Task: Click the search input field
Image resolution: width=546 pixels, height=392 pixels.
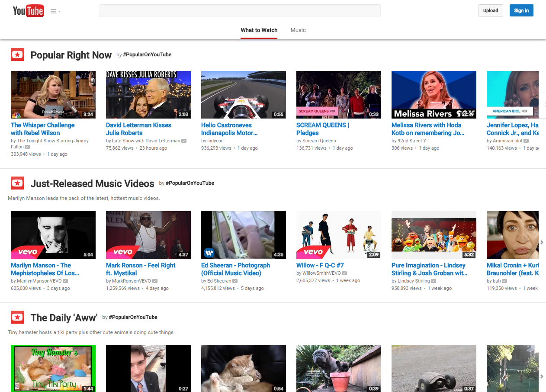Action: tap(240, 11)
